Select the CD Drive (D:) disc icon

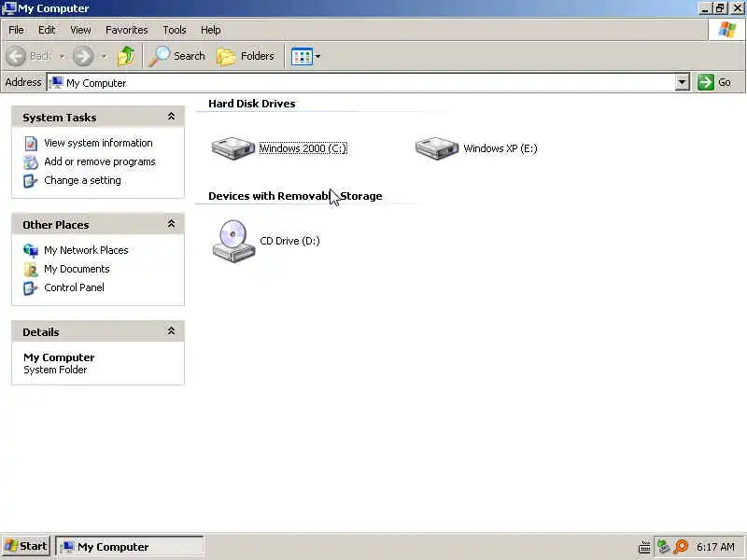coord(233,241)
